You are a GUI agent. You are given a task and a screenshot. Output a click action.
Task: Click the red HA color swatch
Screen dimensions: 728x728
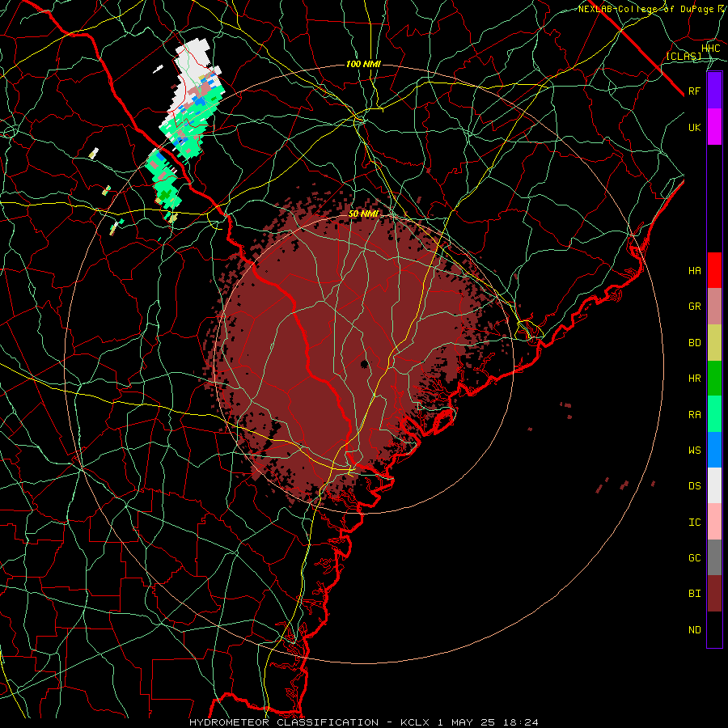[714, 270]
